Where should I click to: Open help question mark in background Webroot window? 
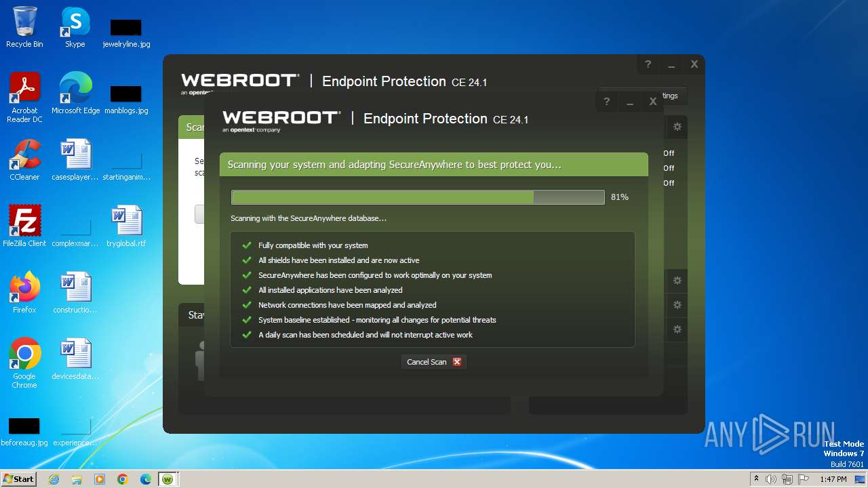pyautogui.click(x=648, y=64)
